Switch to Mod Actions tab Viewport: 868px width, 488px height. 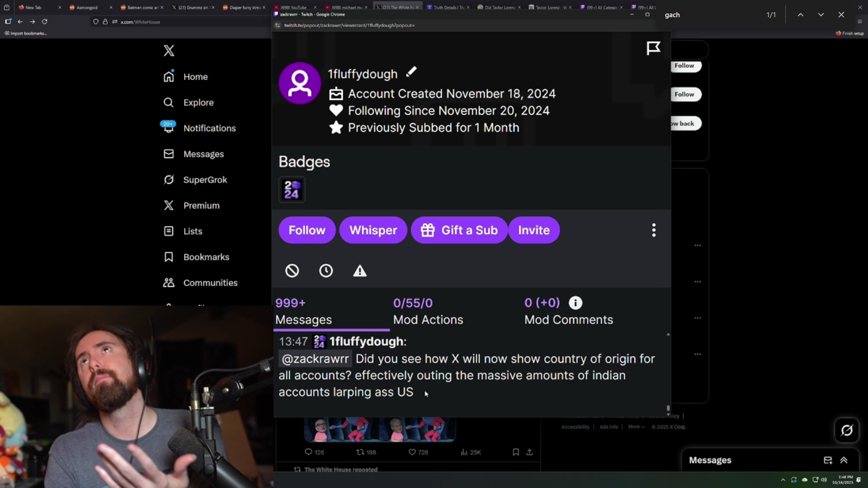pos(428,311)
